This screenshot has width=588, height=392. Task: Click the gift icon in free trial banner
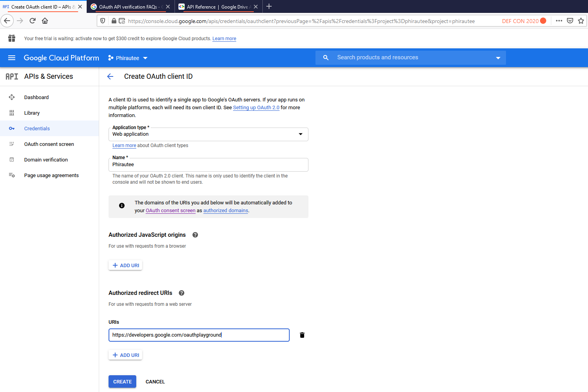(12, 38)
